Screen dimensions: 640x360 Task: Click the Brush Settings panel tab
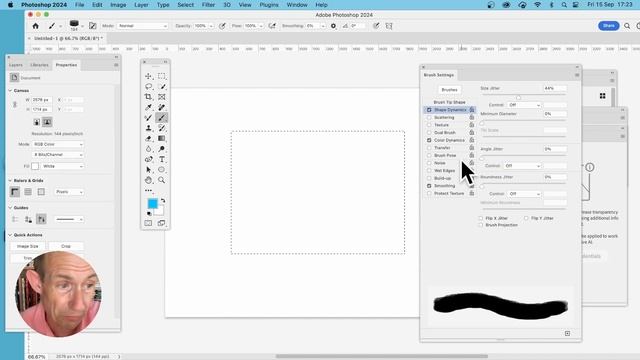pos(439,75)
